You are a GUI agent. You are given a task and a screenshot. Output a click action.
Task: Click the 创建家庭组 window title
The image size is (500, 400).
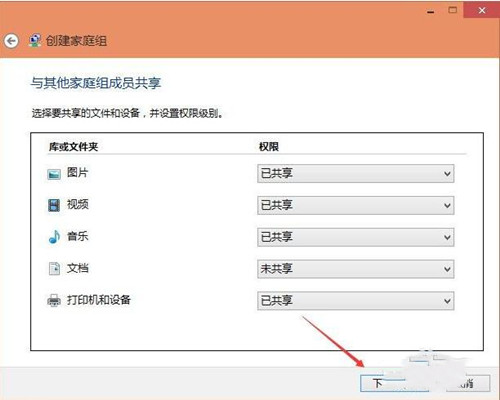tap(76, 41)
